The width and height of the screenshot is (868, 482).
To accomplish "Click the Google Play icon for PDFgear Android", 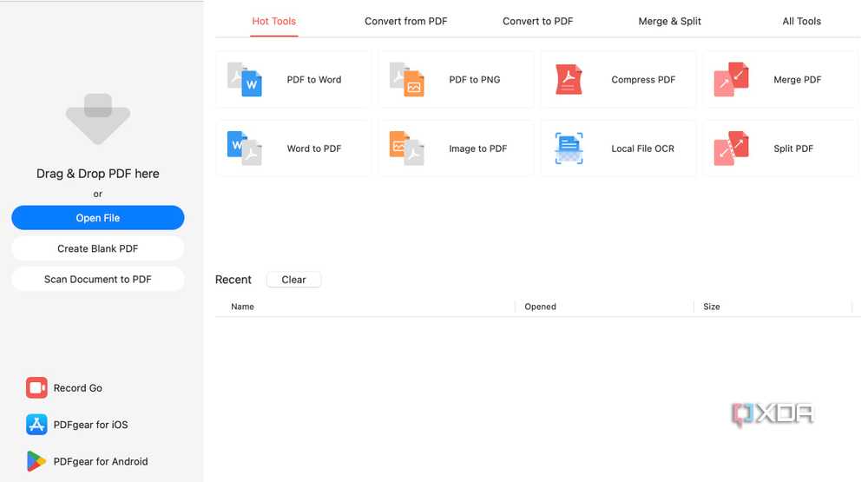I will [36, 461].
